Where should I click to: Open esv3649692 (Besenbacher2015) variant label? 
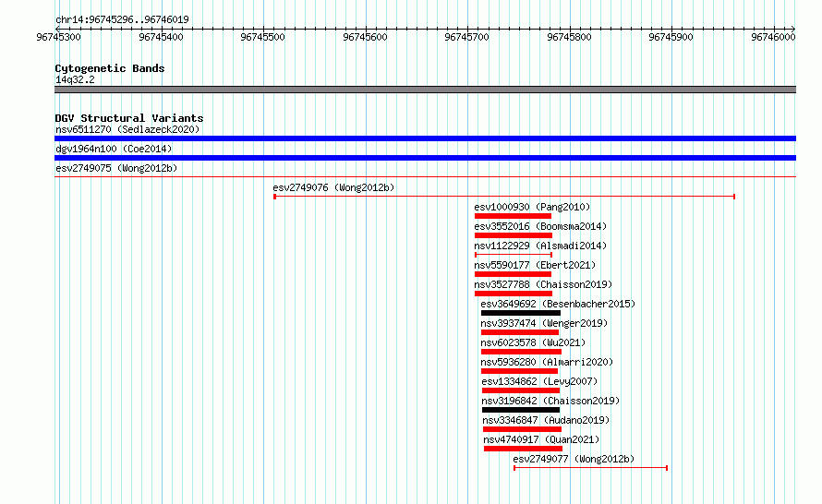[558, 304]
